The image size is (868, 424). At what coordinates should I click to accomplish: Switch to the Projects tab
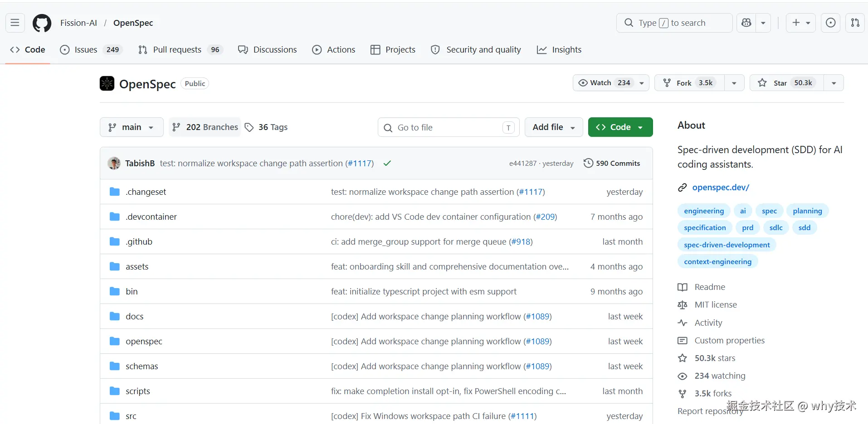click(393, 49)
